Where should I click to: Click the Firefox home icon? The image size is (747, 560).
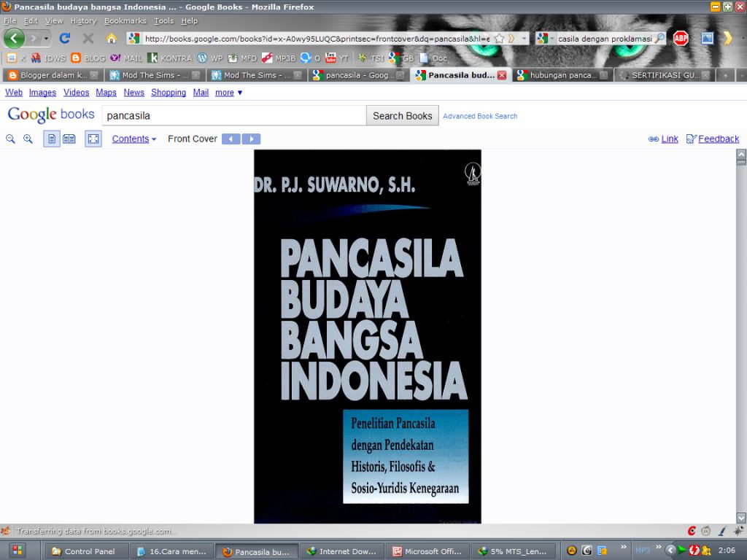[110, 38]
